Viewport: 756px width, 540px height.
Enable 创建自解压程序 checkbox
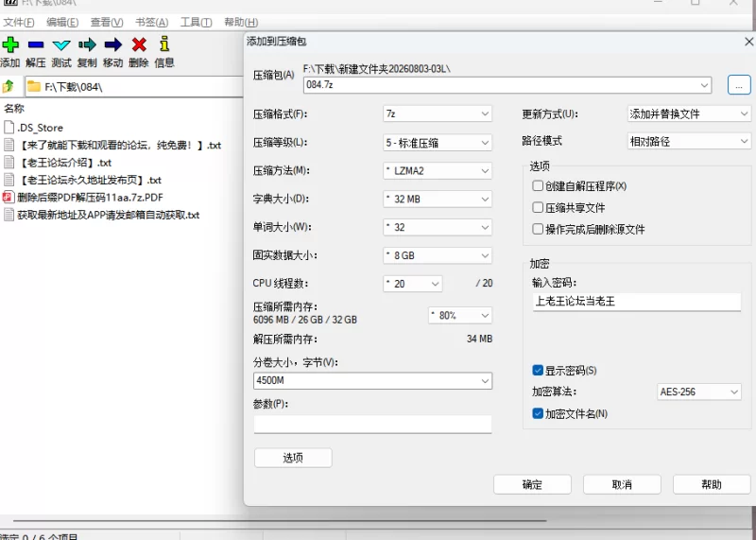538,185
